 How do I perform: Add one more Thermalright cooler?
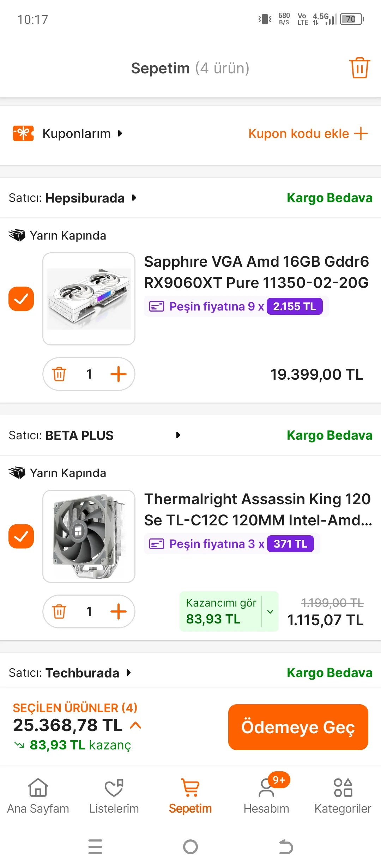point(119,611)
